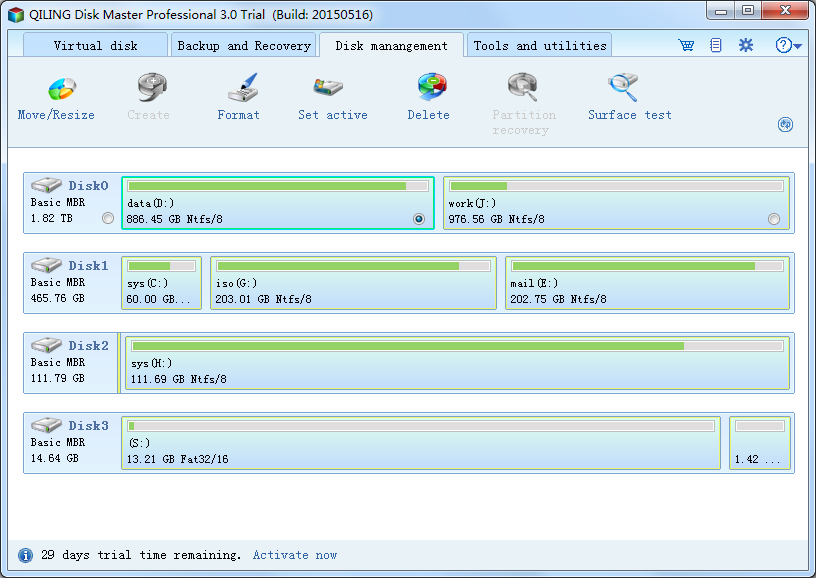Open settings with the gear icon
This screenshot has width=816, height=578.
pyautogui.click(x=746, y=46)
